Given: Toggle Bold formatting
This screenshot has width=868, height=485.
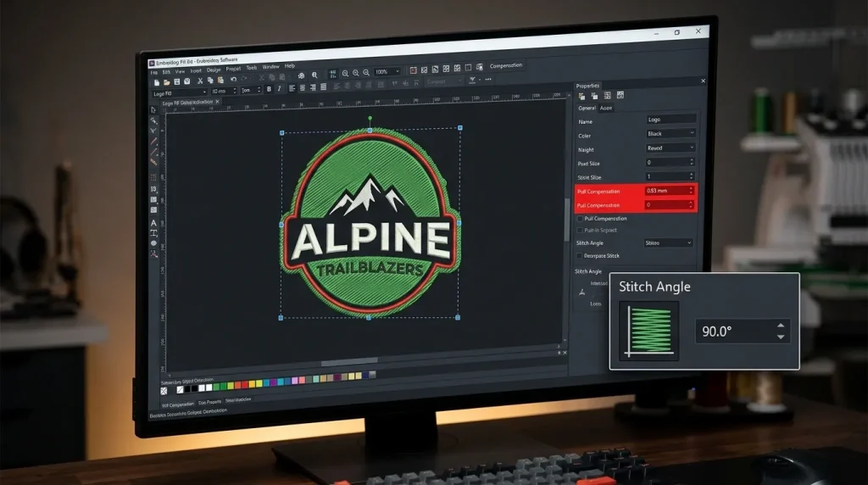Looking at the screenshot, I should tap(269, 89).
